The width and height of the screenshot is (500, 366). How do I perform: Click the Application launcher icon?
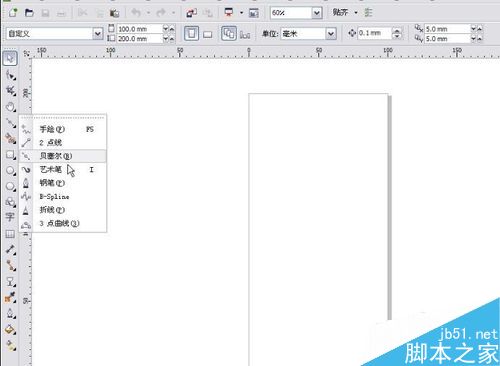click(229, 13)
